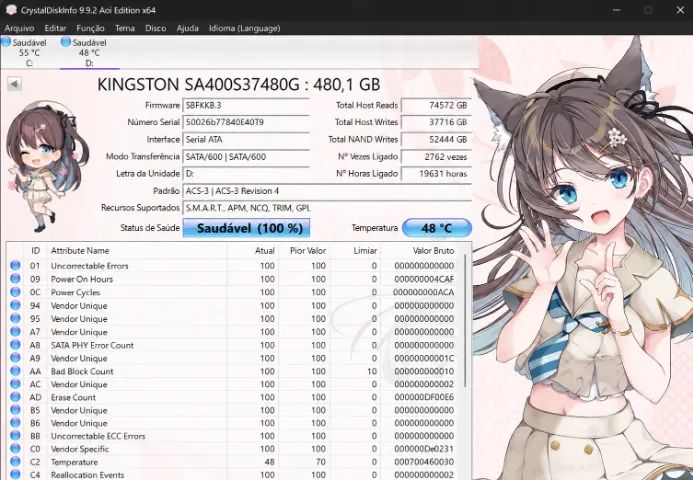The image size is (693, 480).
Task: Open the Ajuda menu
Action: tap(187, 28)
